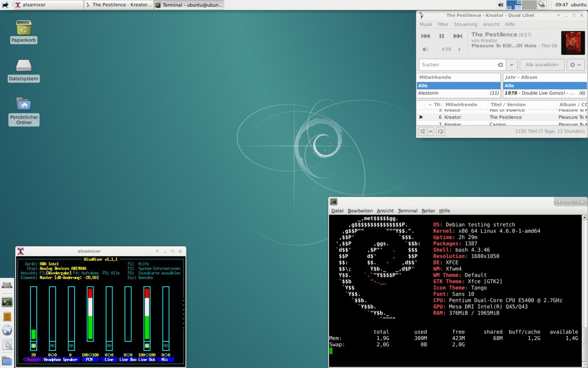
Task: Click the panel volume speaker icon
Action: [500, 5]
